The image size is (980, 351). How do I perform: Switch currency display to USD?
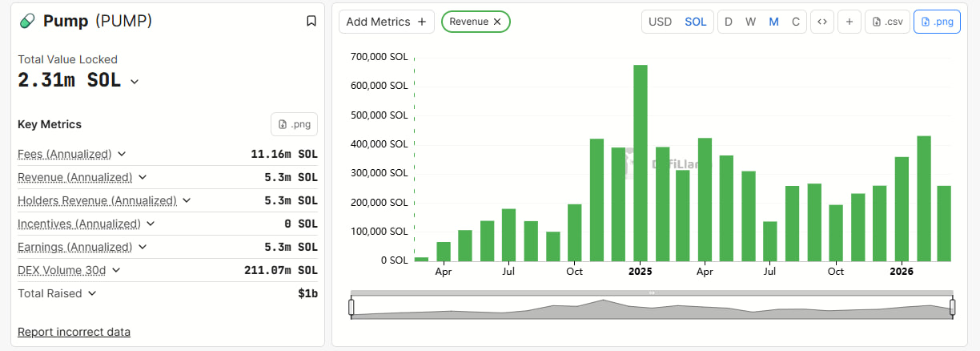coord(660,22)
